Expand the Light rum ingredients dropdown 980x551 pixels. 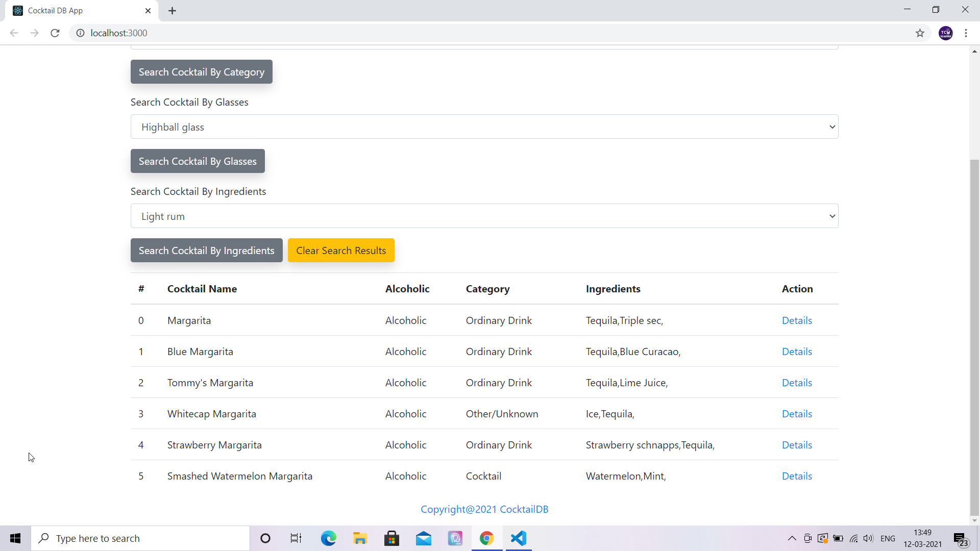point(484,216)
